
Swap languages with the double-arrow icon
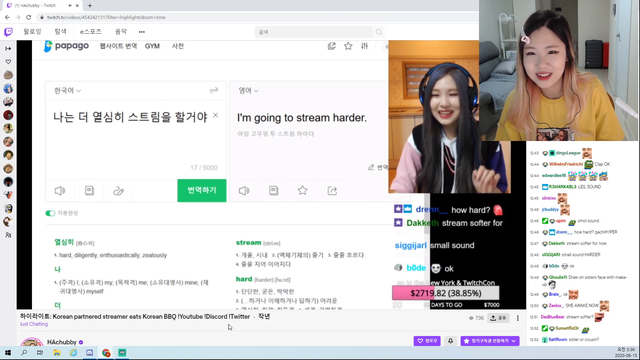pos(214,90)
